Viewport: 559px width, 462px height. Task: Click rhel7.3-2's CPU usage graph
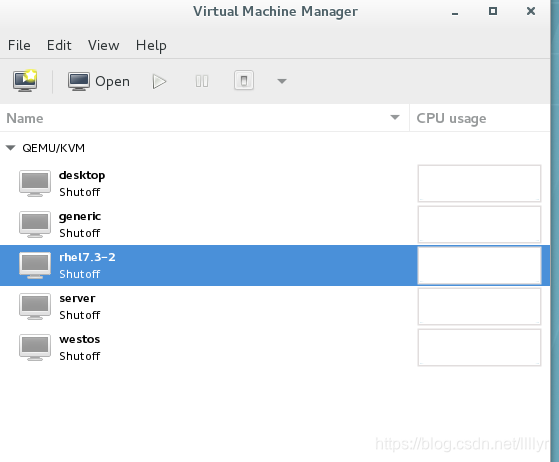tap(479, 266)
